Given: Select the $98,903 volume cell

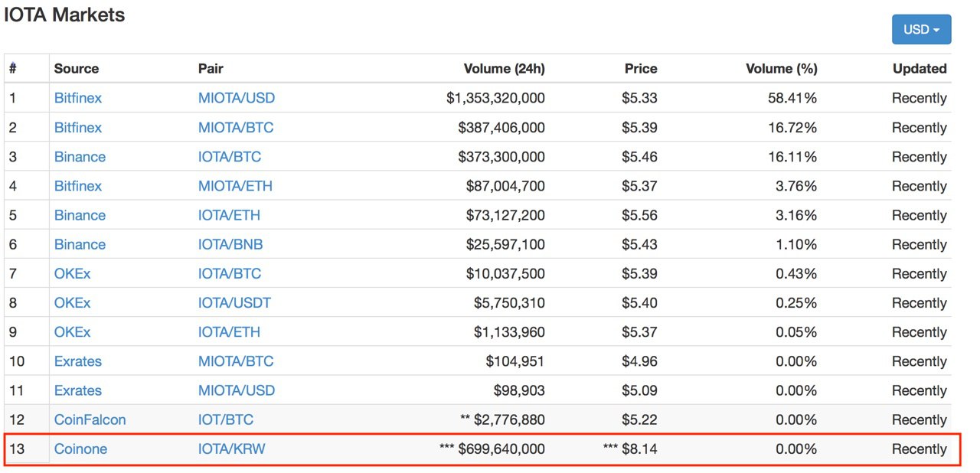Looking at the screenshot, I should [519, 390].
